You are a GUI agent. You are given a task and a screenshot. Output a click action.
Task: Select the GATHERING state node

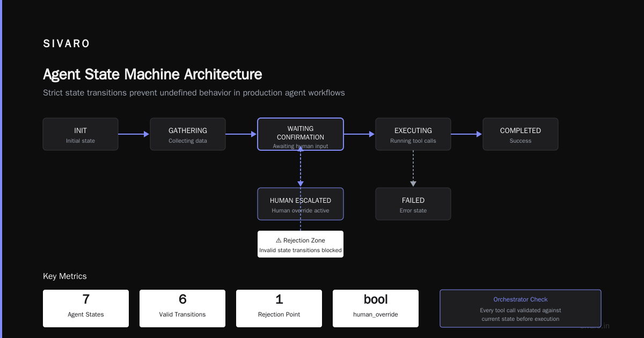[x=188, y=134]
